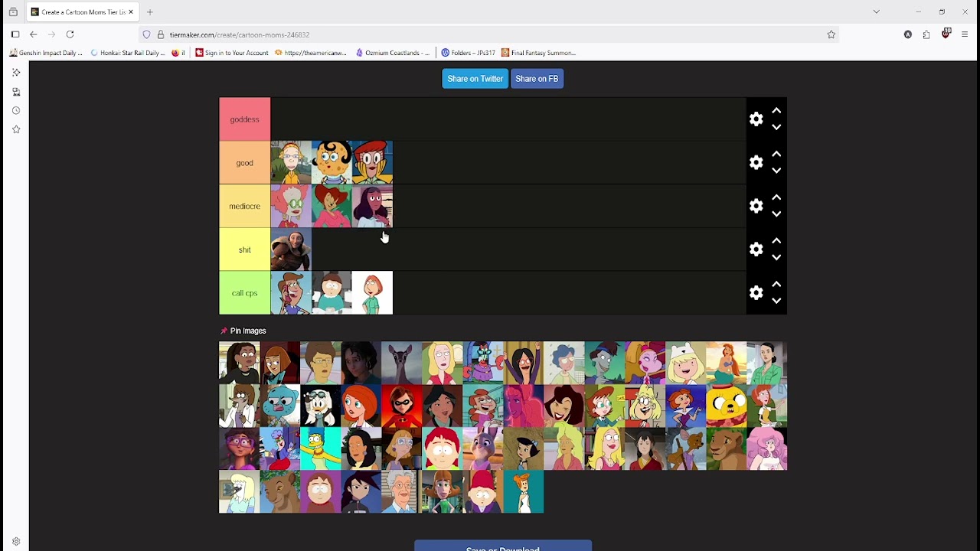
Task: Open the firefox view icon at top left
Action: [x=13, y=12]
